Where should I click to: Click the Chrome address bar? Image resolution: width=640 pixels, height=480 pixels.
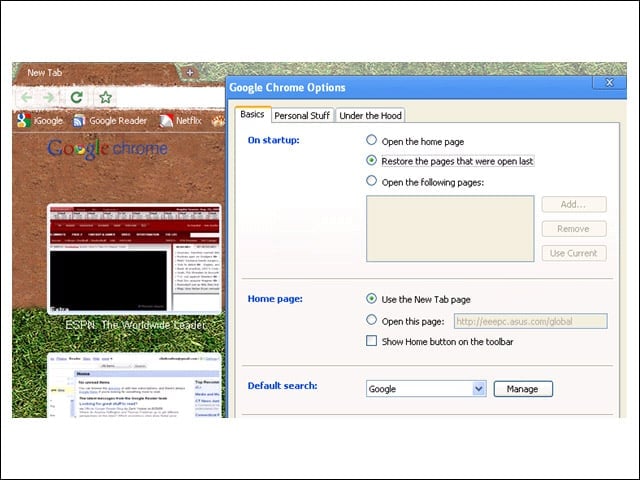171,98
